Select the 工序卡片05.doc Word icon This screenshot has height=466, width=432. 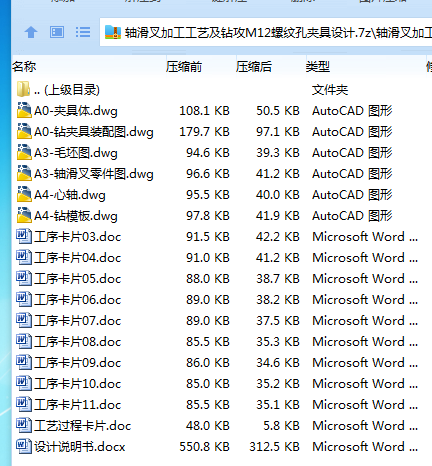pyautogui.click(x=24, y=278)
